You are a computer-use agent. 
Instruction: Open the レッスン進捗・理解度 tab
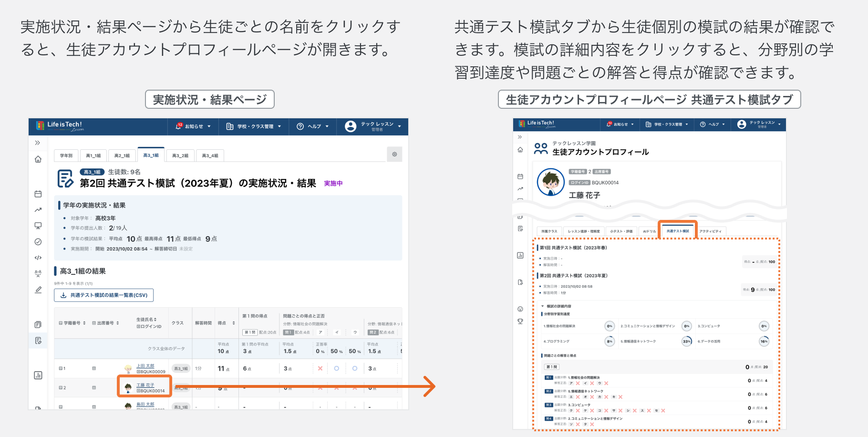[x=584, y=231]
